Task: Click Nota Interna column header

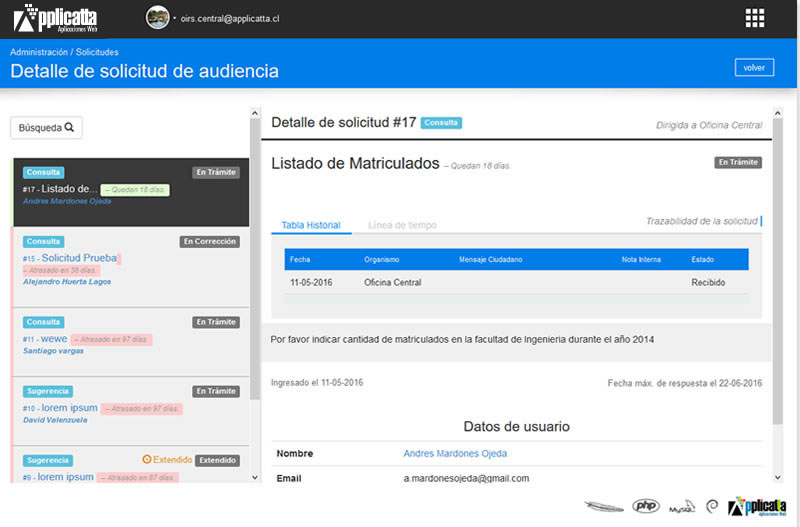Action: (641, 260)
